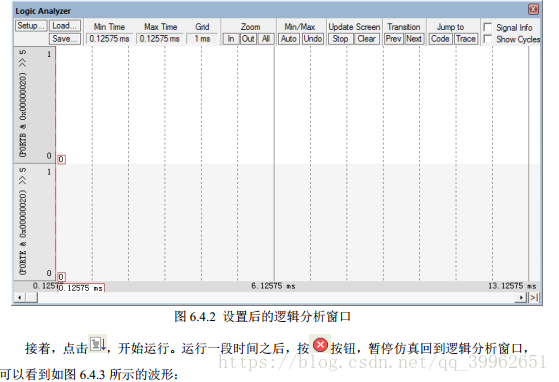Click the red stop icon in the text
This screenshot has height=382, width=559.
320,345
